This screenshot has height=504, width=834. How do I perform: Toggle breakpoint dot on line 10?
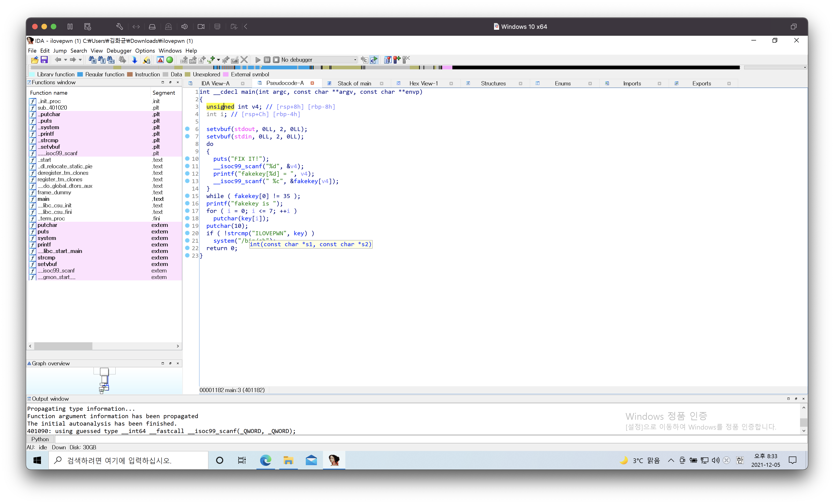pyautogui.click(x=187, y=159)
